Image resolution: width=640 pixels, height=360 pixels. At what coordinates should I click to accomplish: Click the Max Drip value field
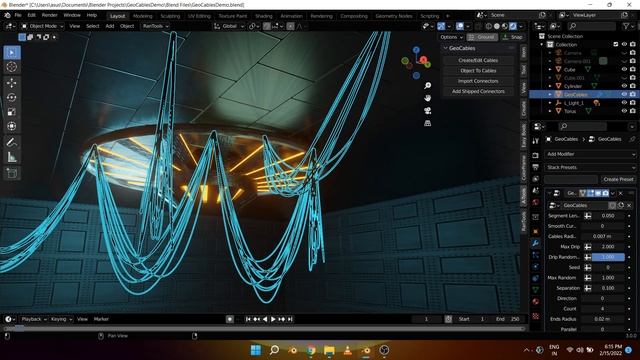[x=608, y=247]
